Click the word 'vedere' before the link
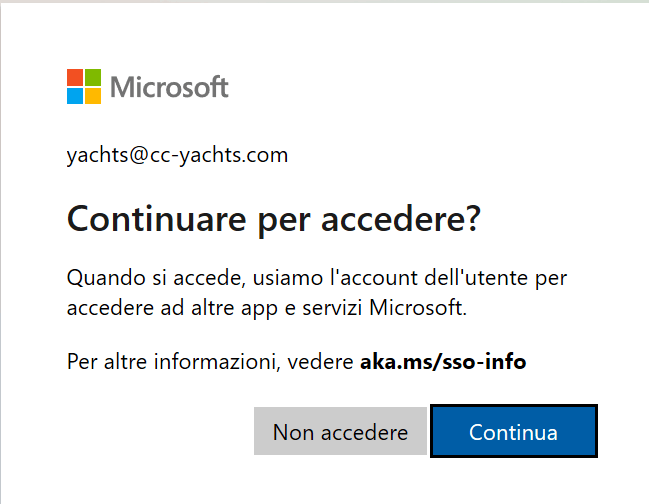This screenshot has height=504, width=649. [x=324, y=361]
